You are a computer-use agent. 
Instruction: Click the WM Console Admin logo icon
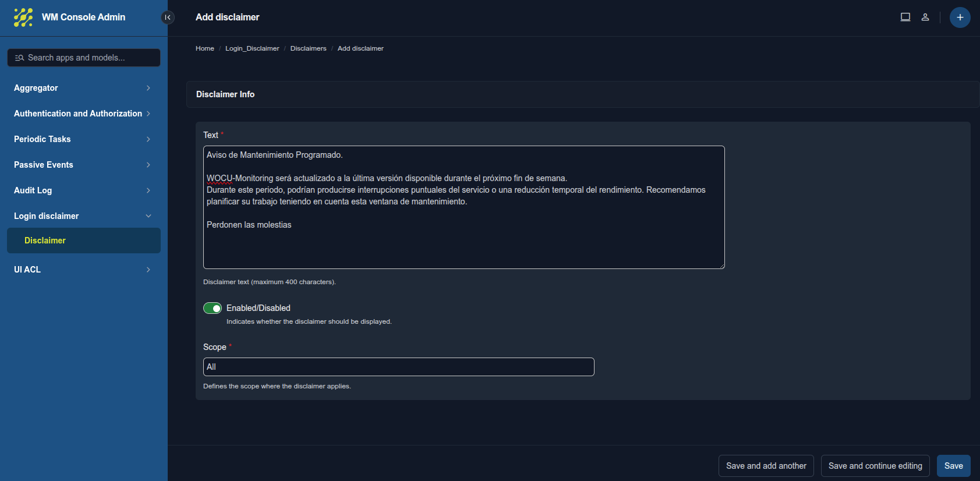tap(23, 17)
